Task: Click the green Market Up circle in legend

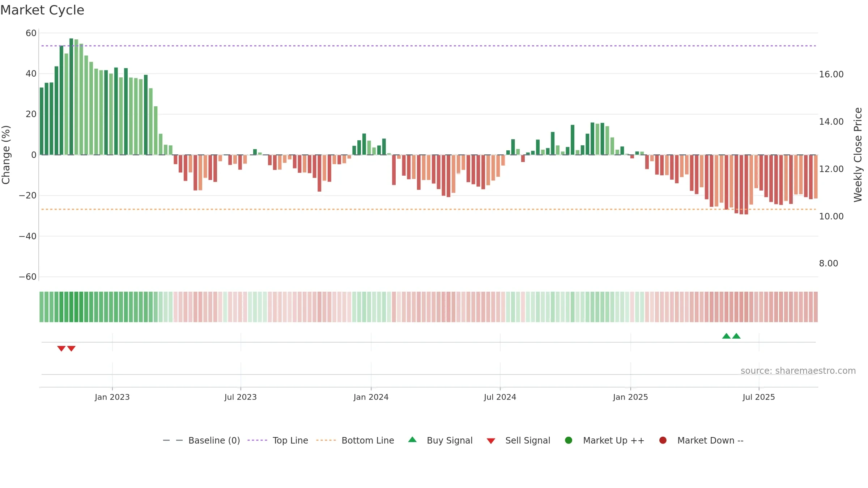Action: pyautogui.click(x=569, y=440)
